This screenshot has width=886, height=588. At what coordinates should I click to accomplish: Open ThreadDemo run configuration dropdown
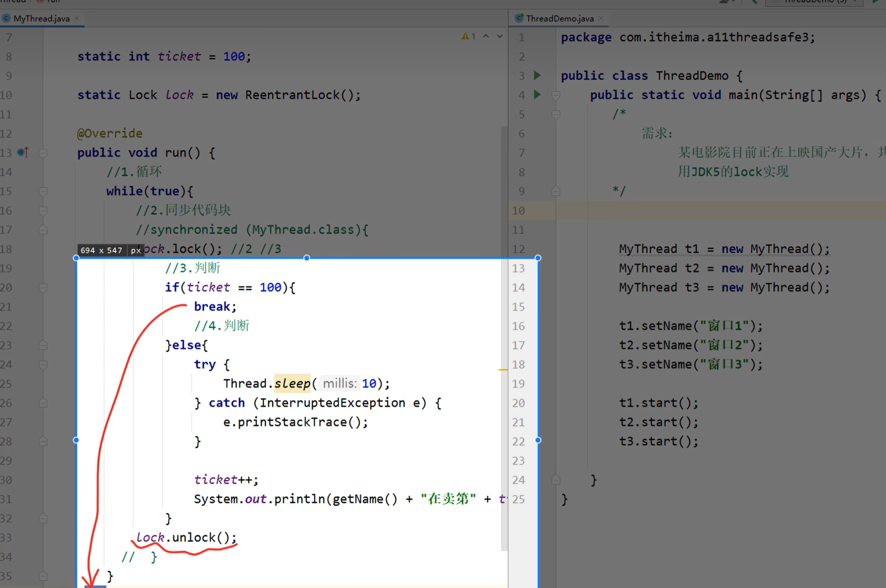[x=815, y=2]
